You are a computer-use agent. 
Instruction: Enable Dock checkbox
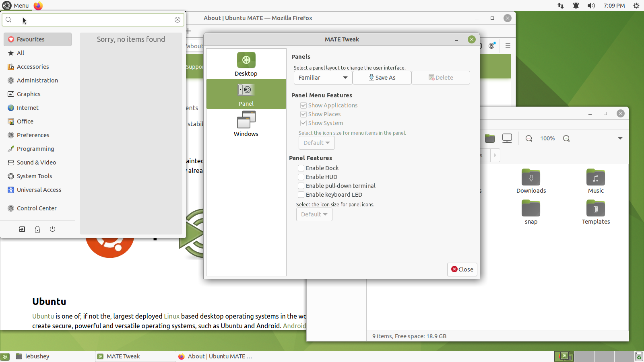[x=301, y=168]
